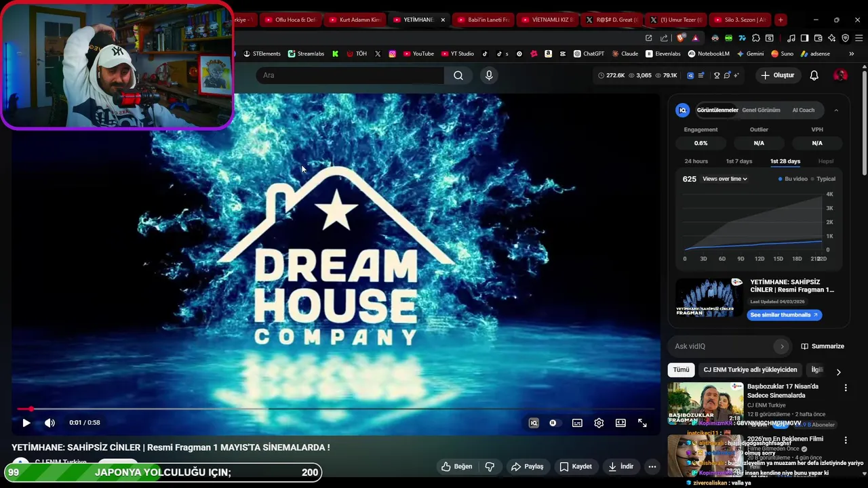This screenshot has height=488, width=868.
Task: Submit Ask vidIQ with arrow button
Action: click(782, 346)
